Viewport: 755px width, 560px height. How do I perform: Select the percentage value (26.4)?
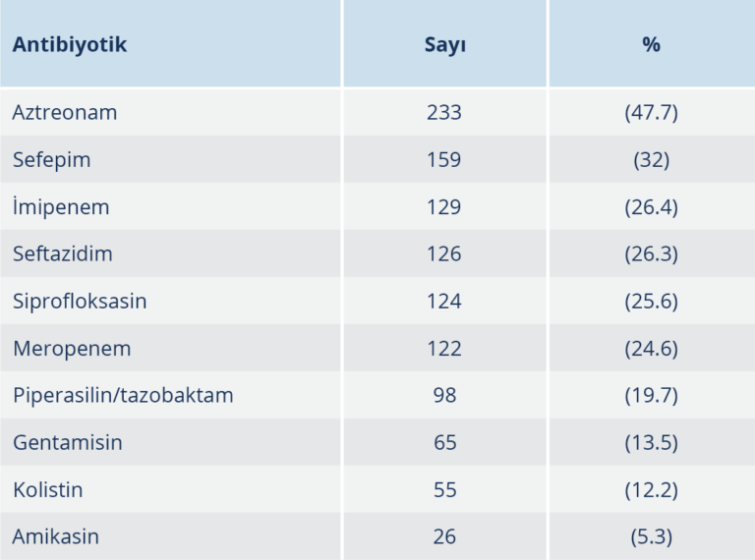(x=651, y=206)
